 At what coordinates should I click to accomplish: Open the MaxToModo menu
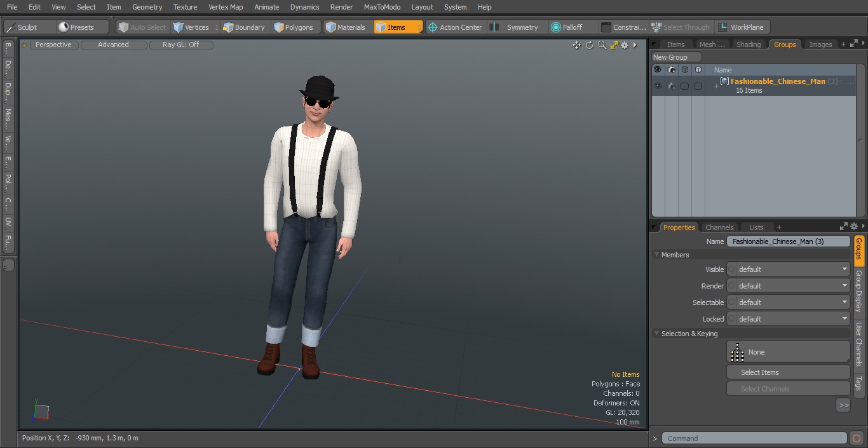[x=382, y=7]
